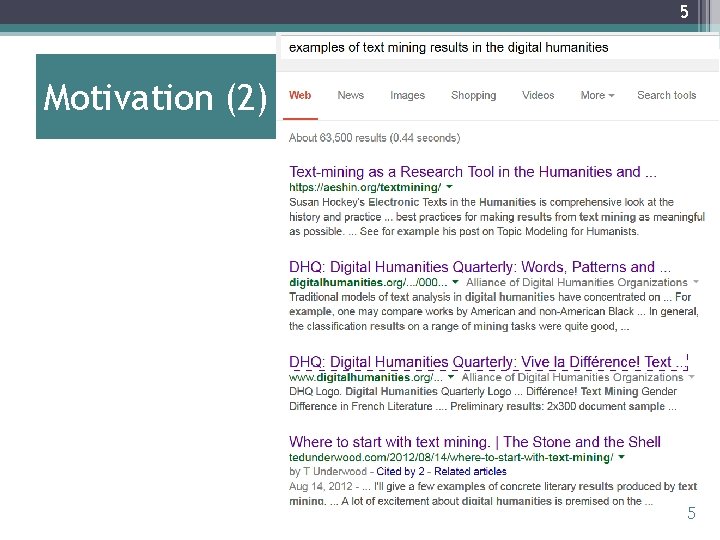Click the search query input field
The image size is (720, 540).
498,47
